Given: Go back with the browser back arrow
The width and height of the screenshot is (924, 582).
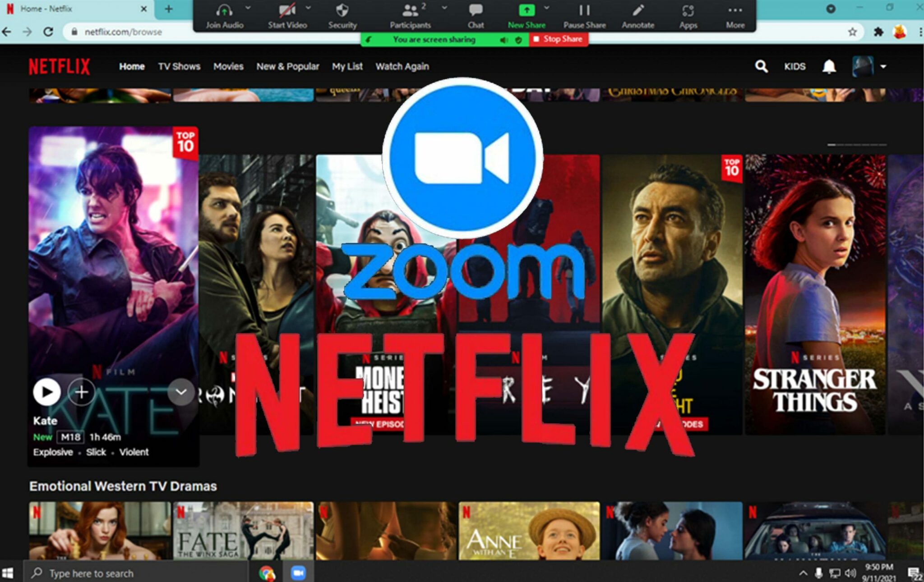Looking at the screenshot, I should (x=7, y=32).
